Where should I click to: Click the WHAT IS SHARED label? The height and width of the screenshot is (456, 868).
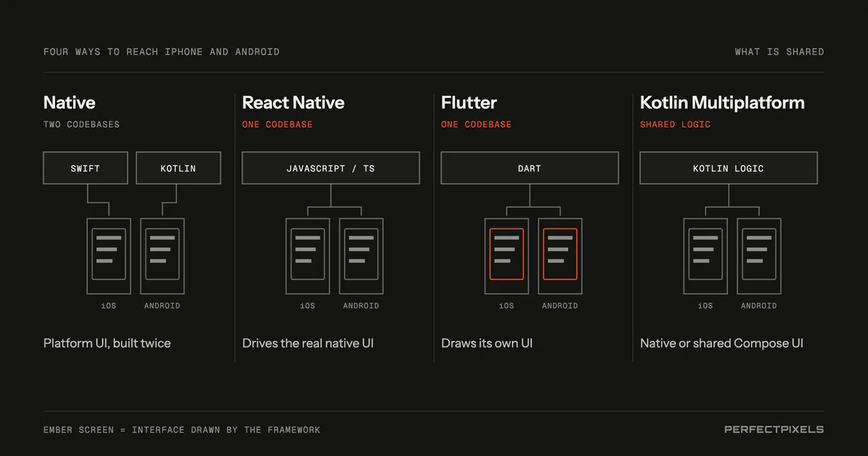coord(780,52)
